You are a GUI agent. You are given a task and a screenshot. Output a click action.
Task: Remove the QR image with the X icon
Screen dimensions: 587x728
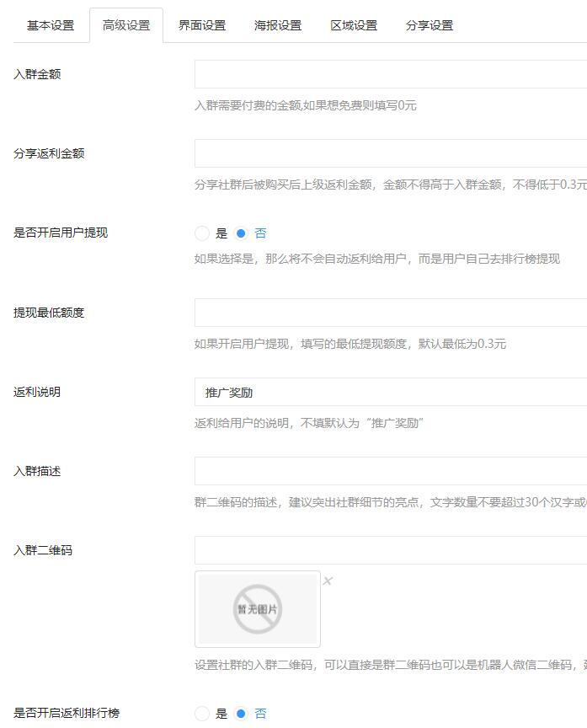click(x=328, y=581)
